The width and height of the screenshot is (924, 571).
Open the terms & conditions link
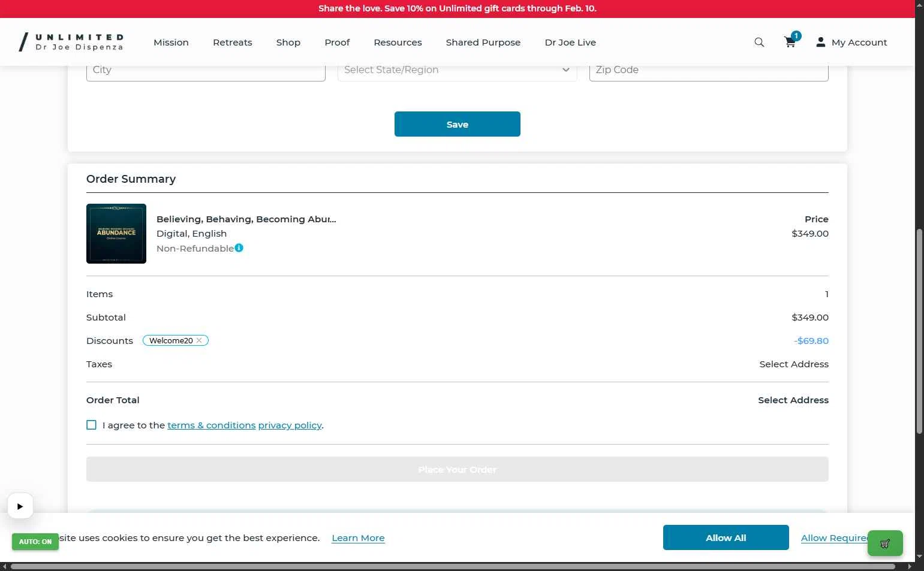pyautogui.click(x=212, y=425)
